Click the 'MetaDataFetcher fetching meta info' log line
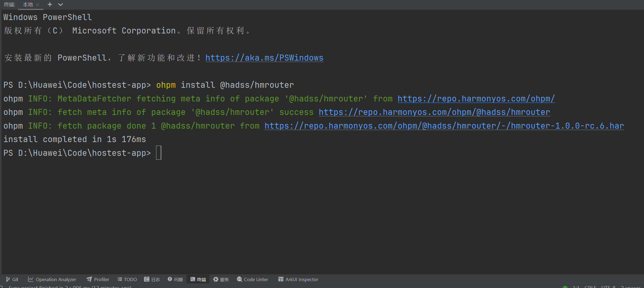 click(279, 99)
